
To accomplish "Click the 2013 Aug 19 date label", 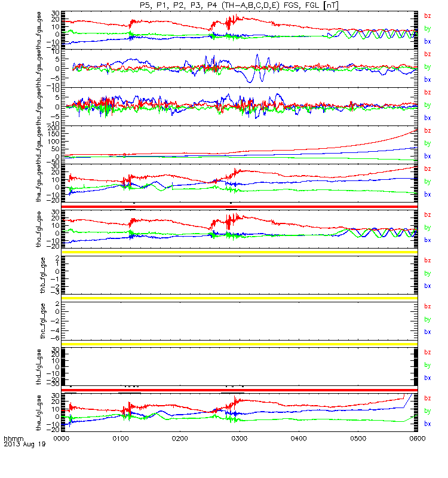I will coord(24,444).
